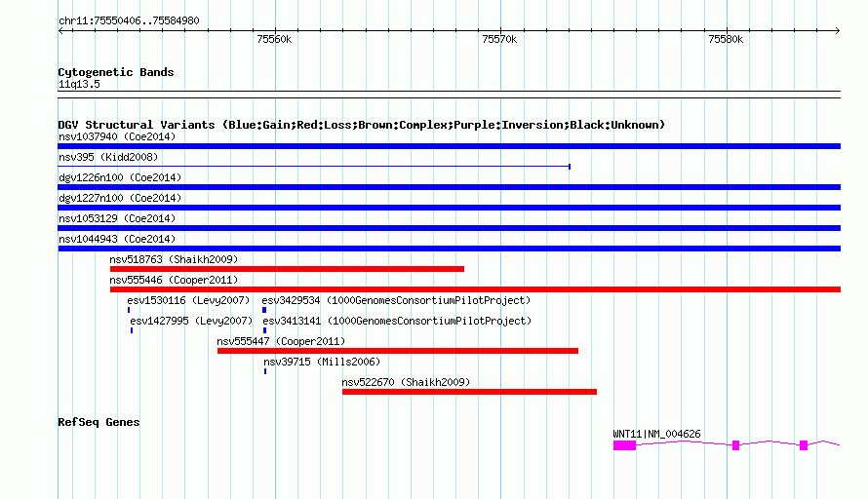Viewport: 868px width, 499px height.
Task: Open the dgv1226n100 (Coe2014) label
Action: click(120, 177)
